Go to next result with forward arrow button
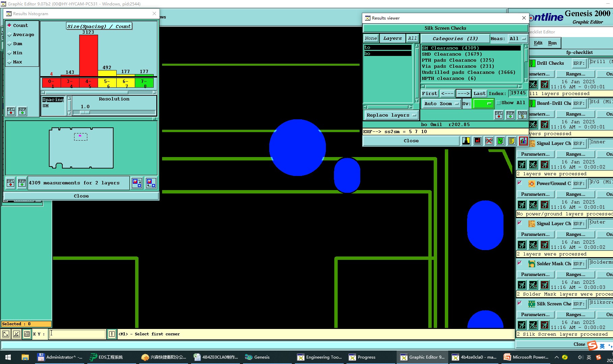Viewport: 613px width, 364px height. click(463, 93)
